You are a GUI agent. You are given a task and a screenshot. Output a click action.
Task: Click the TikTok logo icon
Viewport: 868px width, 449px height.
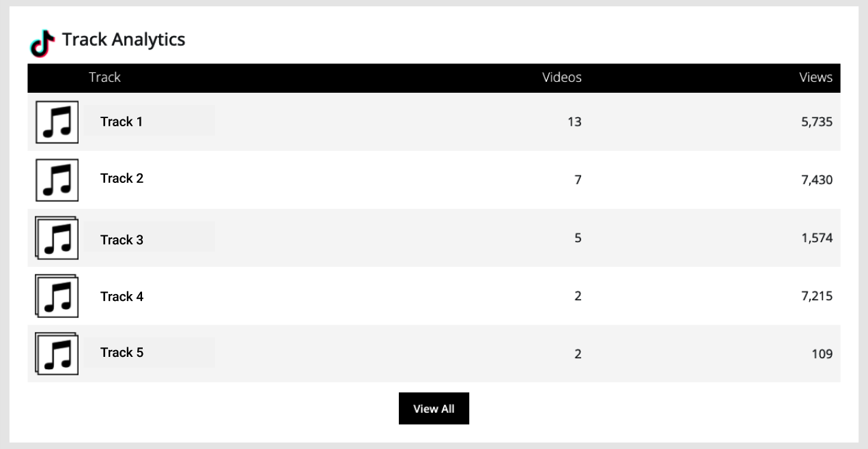[x=42, y=43]
